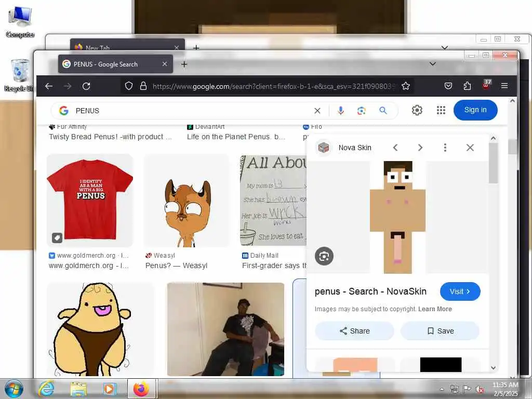
Task: Save the image with the Save button
Action: (440, 331)
